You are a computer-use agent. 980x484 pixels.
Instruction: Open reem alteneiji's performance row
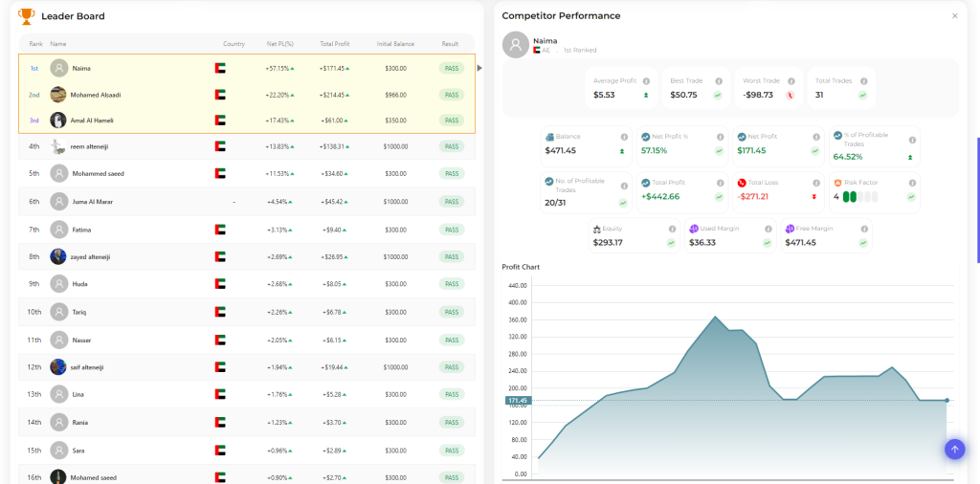97,146
